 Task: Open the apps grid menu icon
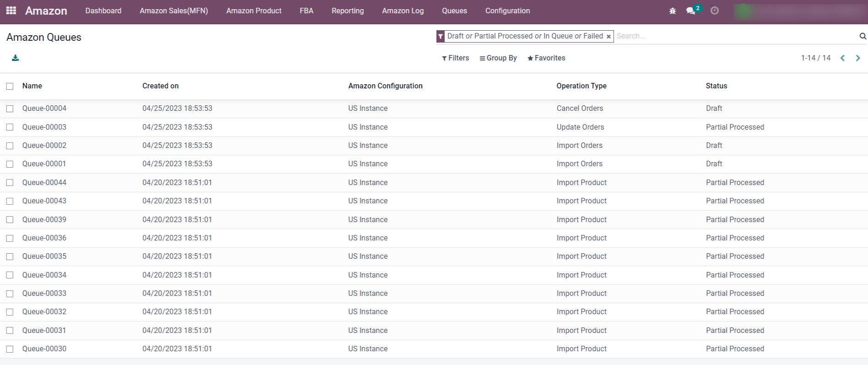(11, 11)
